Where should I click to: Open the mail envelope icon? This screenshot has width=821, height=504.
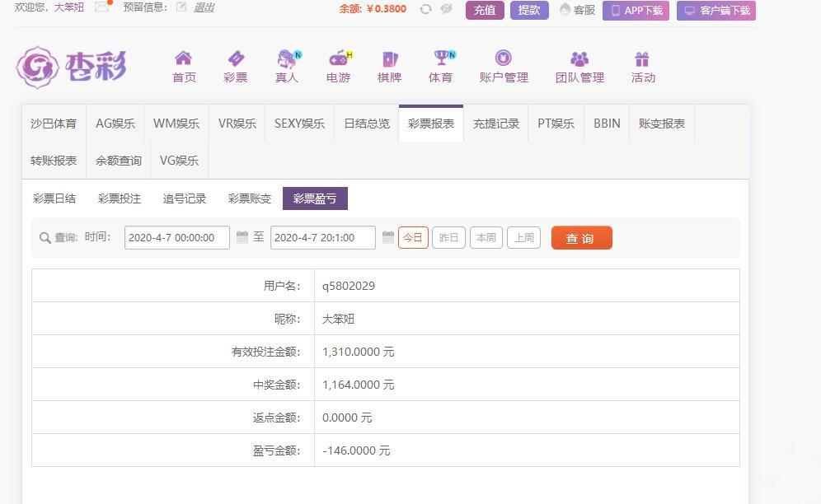pos(102,7)
